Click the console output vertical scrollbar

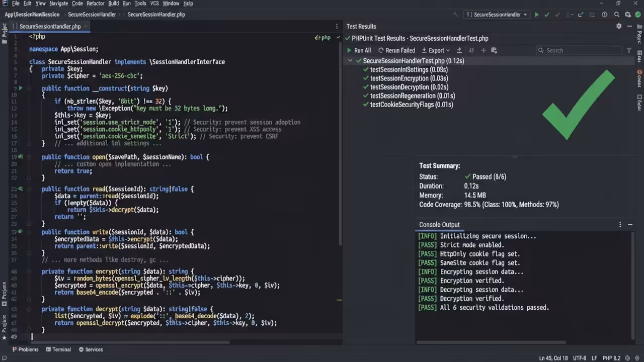tap(632, 285)
